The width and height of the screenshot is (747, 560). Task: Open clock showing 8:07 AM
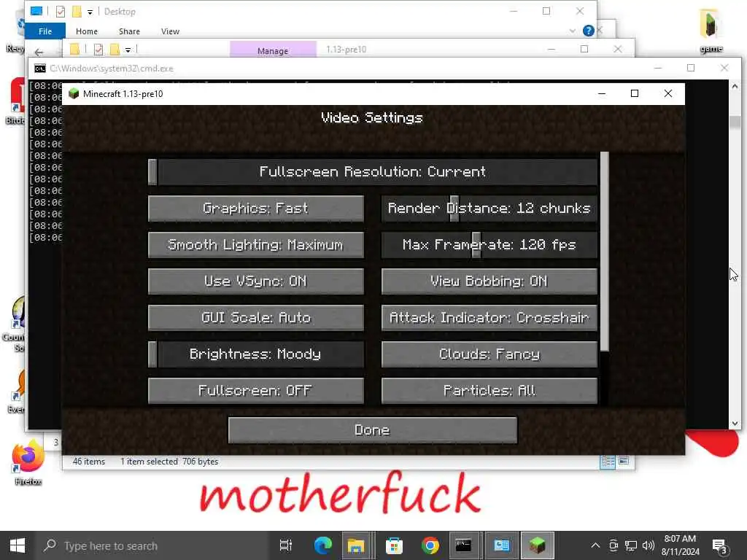click(x=680, y=545)
